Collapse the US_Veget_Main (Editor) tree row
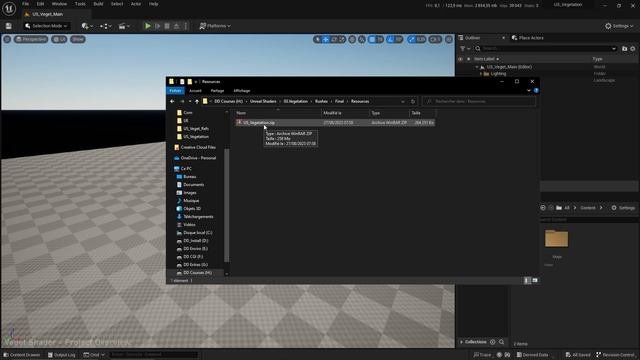The height and width of the screenshot is (360, 640). 477,67
